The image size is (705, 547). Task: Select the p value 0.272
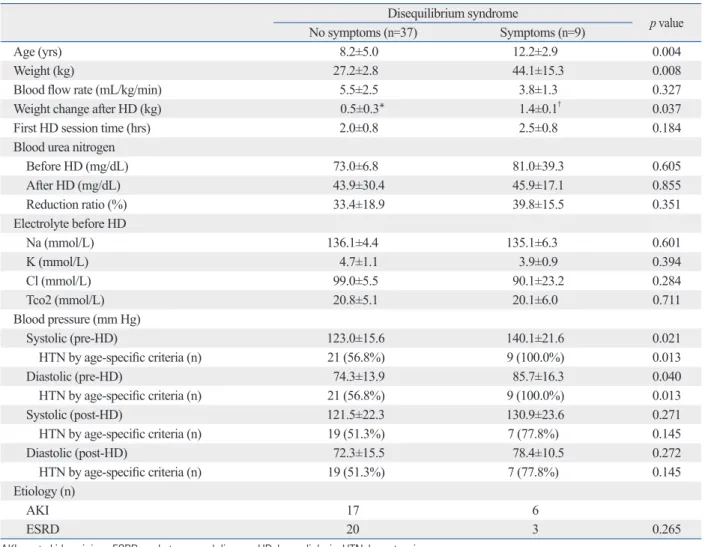click(666, 453)
